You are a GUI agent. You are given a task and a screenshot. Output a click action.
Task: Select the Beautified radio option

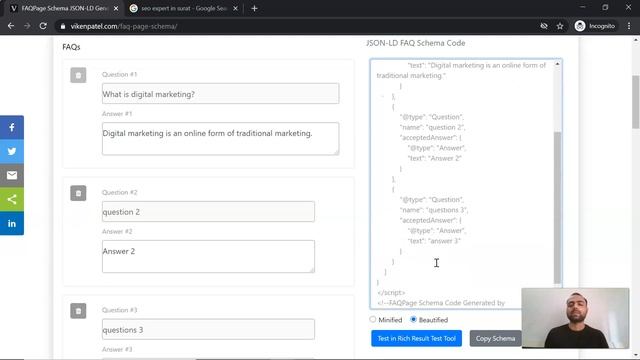coord(413,320)
